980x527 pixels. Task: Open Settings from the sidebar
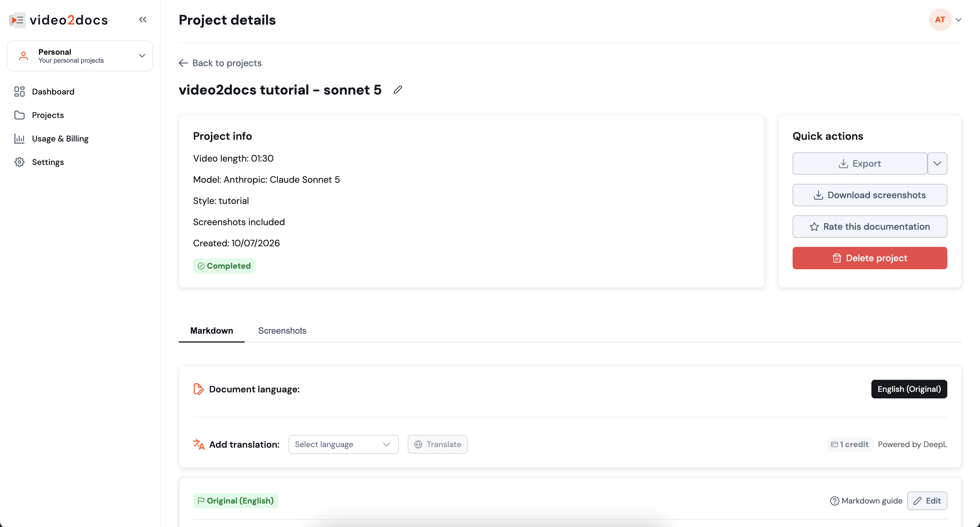pos(48,162)
